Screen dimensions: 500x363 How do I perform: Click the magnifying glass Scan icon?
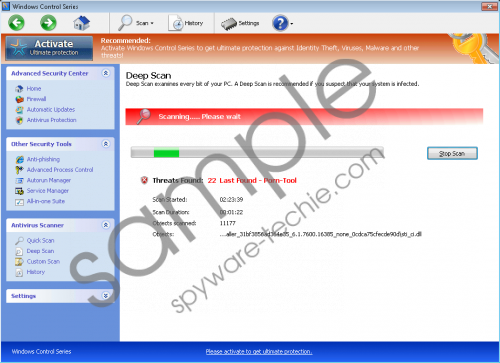pos(125,23)
